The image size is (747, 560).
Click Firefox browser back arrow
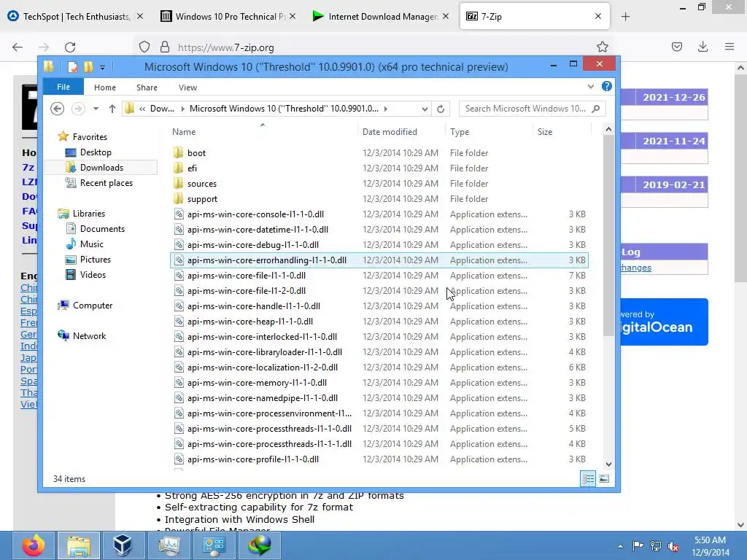[18, 47]
